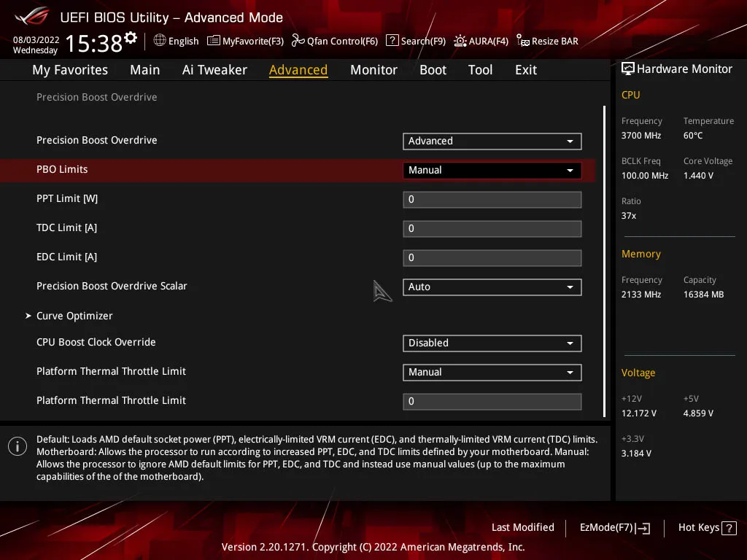Image resolution: width=747 pixels, height=560 pixels.
Task: Open CPU Boost Clock Override dropdown
Action: click(x=492, y=343)
